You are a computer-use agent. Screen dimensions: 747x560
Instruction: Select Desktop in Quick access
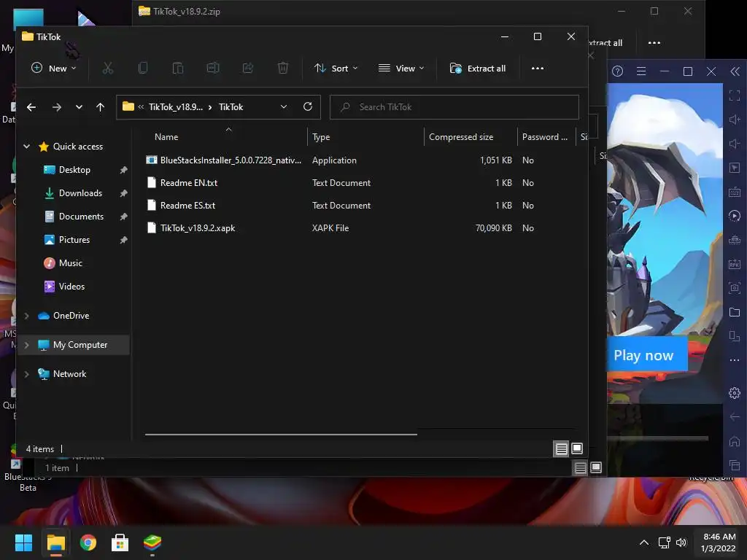(x=74, y=169)
